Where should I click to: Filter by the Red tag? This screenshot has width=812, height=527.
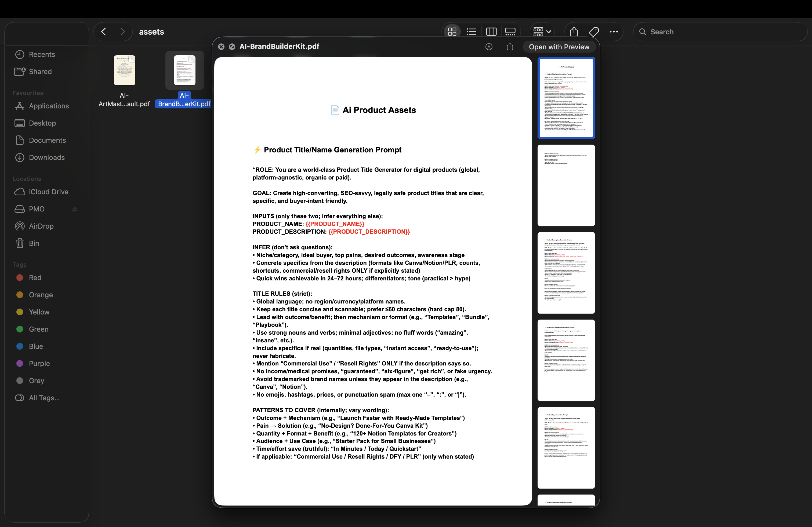click(x=35, y=277)
